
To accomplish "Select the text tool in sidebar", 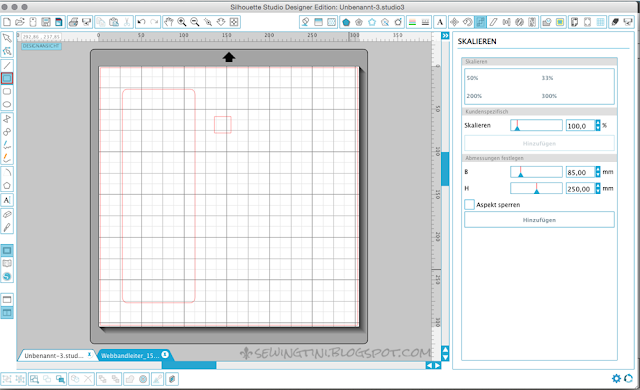I will 7,200.
